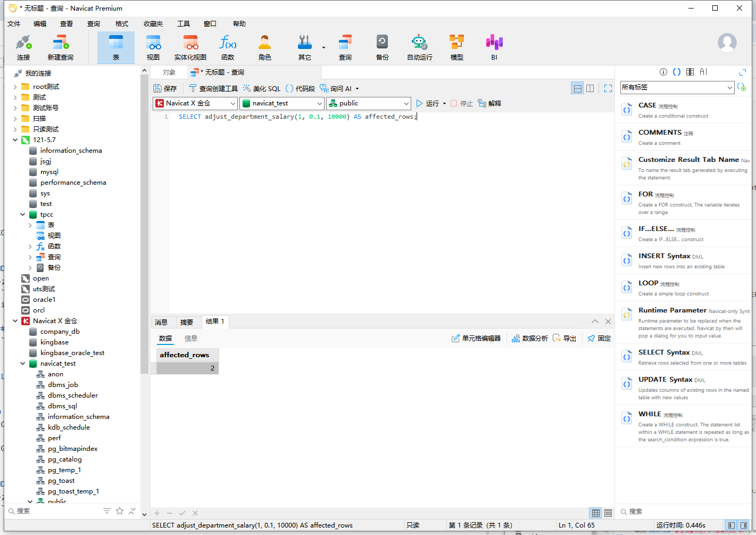Select the affected_rows cell with value 2
The image size is (756, 535).
pos(187,368)
